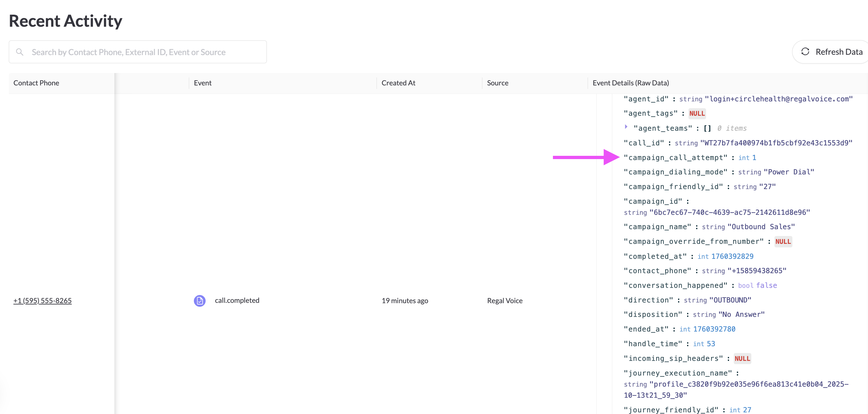This screenshot has width=868, height=414.
Task: Expand the agent_teams array triangle
Action: pos(626,127)
